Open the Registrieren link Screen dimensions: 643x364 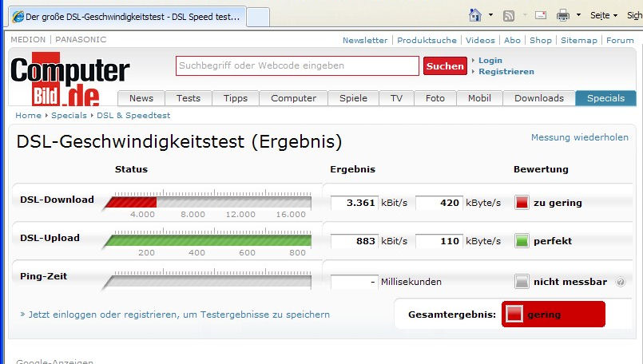click(x=506, y=72)
